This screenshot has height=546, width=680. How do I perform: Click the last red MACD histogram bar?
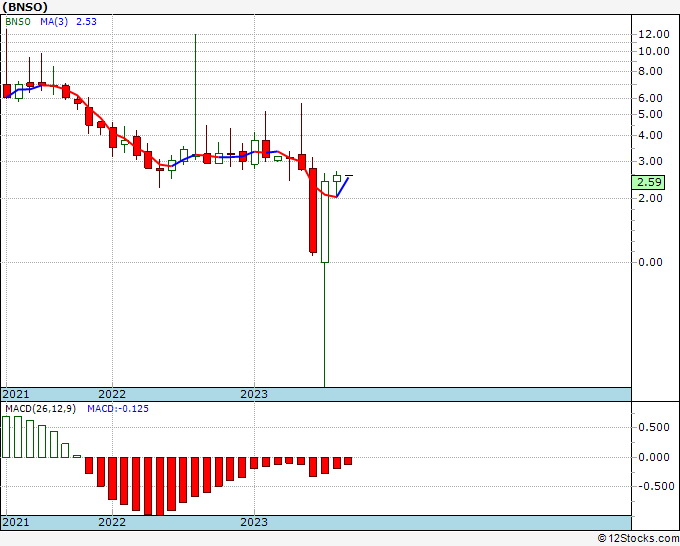point(348,461)
